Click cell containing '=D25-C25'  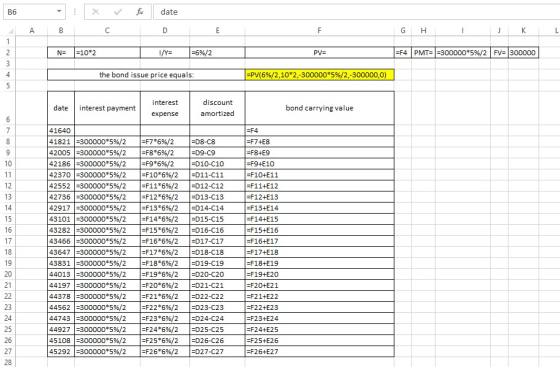(x=217, y=329)
